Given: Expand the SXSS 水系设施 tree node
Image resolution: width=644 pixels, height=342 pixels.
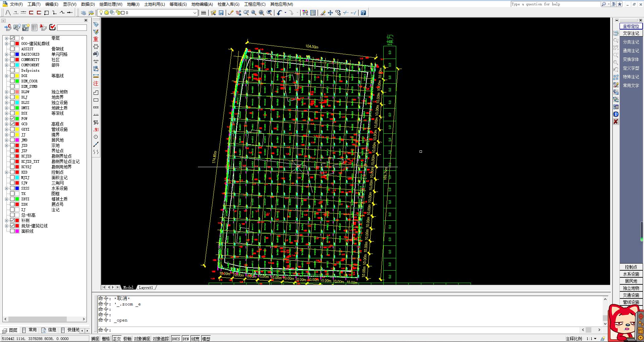Looking at the screenshot, I should coord(6,188).
